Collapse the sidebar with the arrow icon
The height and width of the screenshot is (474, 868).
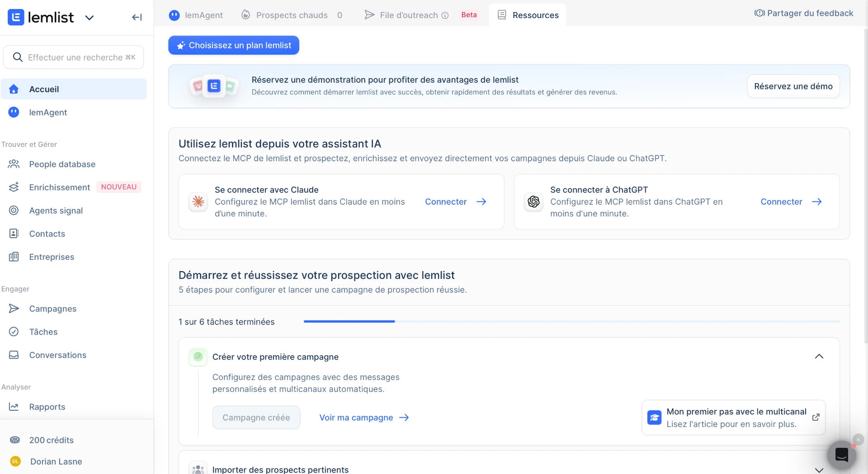point(137,17)
